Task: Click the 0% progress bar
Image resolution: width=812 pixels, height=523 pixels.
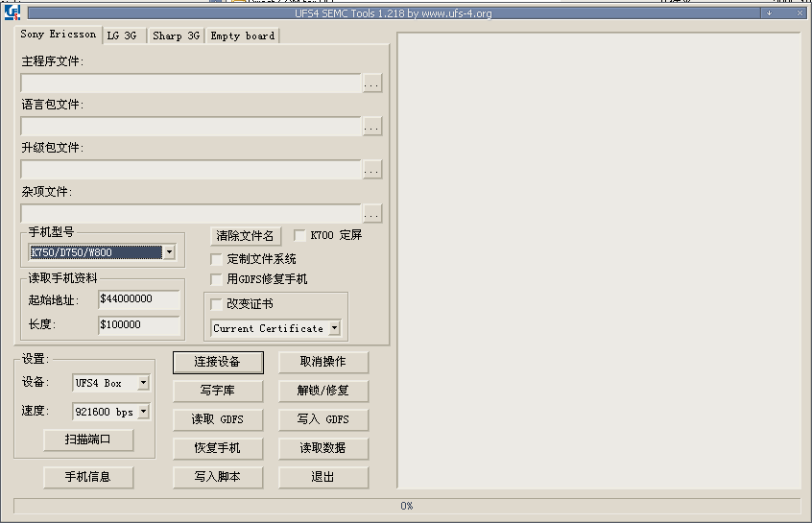Action: [406, 506]
